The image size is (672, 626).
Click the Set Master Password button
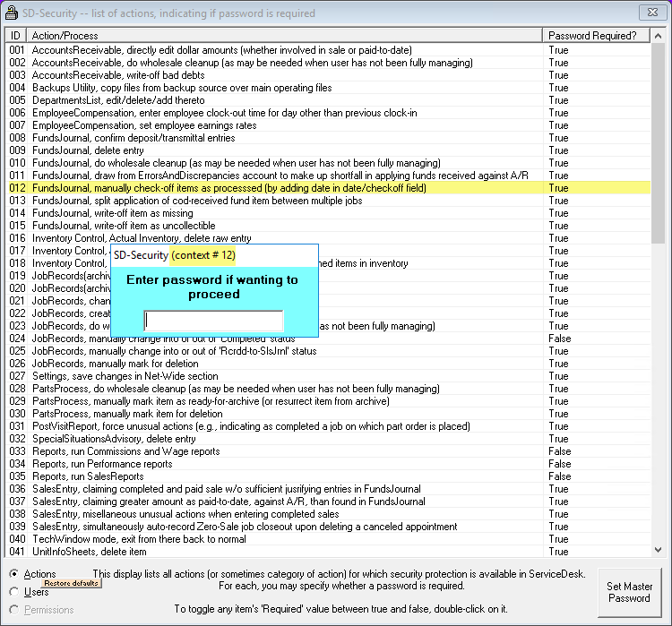[628, 593]
